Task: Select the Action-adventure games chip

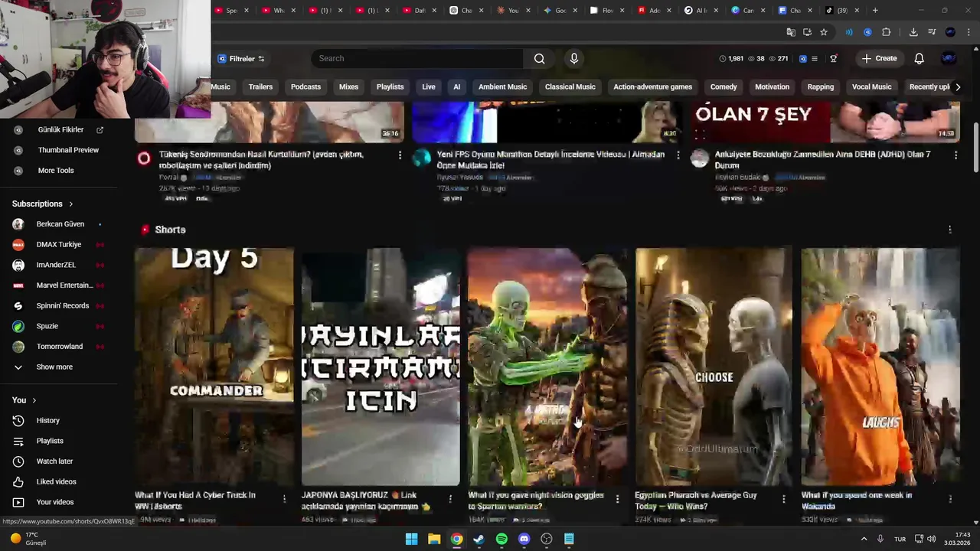Action: 652,86
